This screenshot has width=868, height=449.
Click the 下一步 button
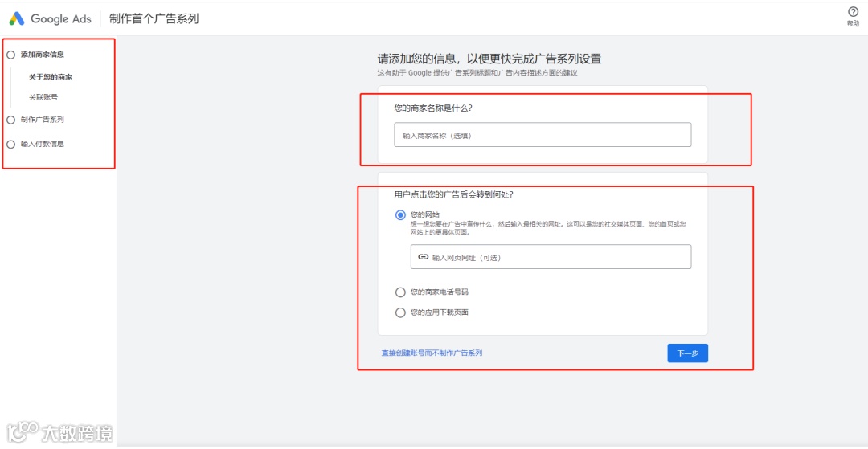pos(687,353)
